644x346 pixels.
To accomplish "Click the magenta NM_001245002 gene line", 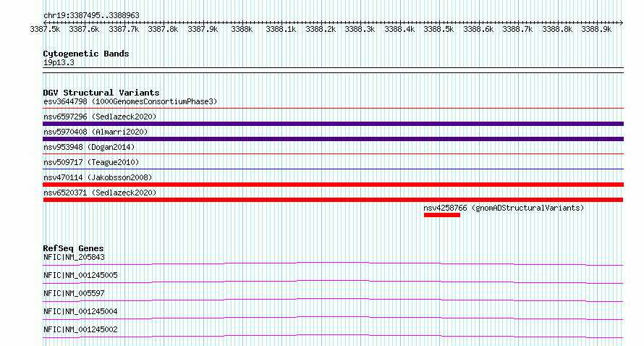I will click(x=333, y=336).
